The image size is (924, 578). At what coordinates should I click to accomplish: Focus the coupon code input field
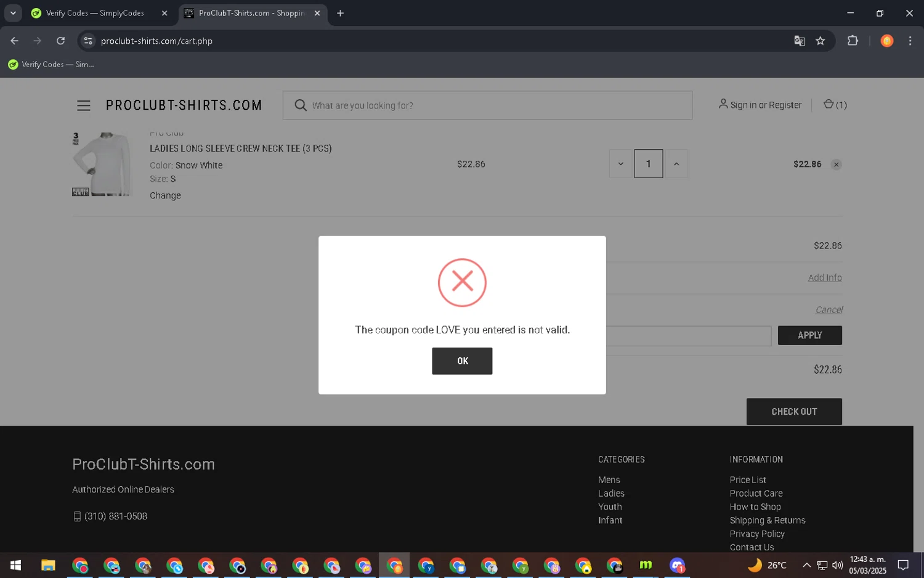coord(689,336)
